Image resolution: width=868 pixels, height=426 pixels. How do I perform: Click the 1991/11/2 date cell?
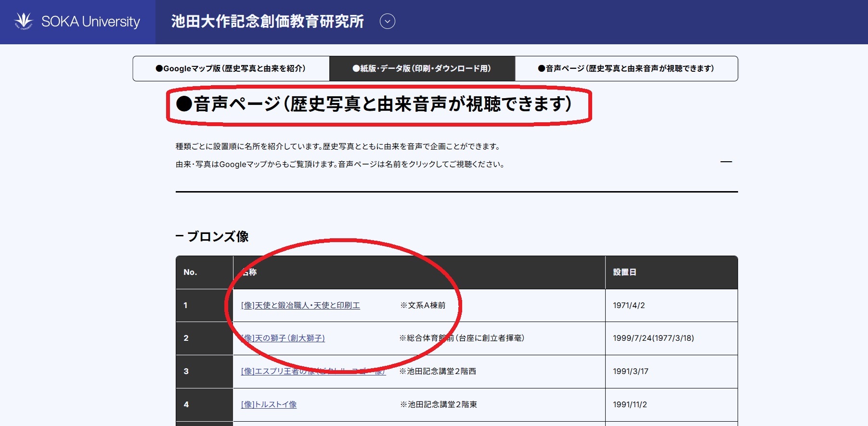pos(672,405)
